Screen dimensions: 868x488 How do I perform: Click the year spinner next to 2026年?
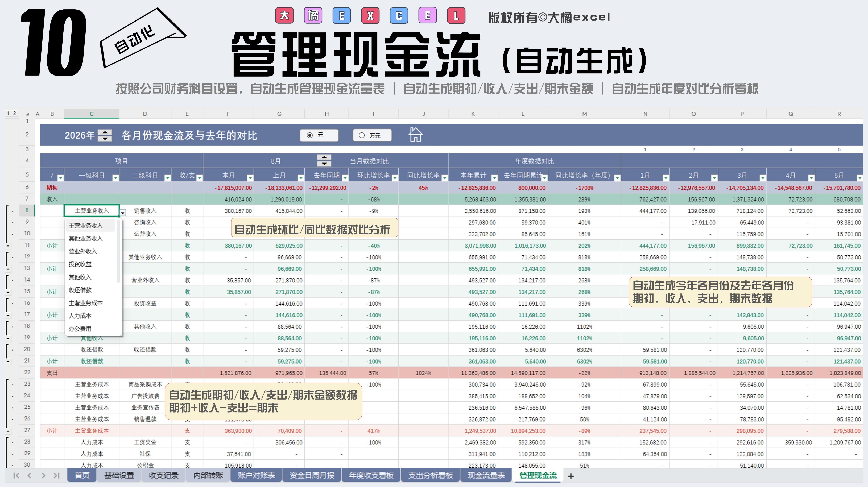pos(105,135)
